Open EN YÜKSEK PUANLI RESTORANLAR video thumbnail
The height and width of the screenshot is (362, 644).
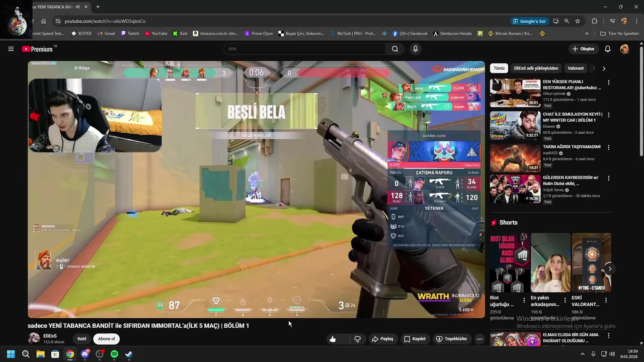pos(515,93)
